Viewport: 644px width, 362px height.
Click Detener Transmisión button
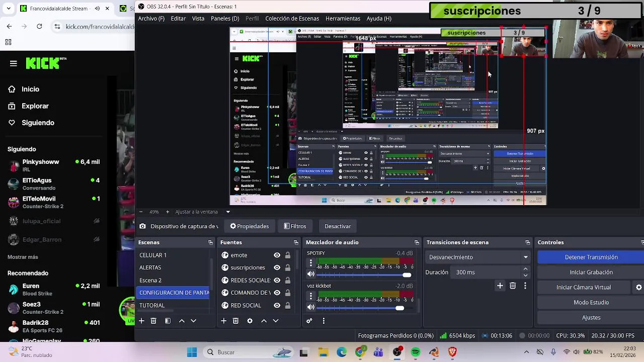[591, 257]
